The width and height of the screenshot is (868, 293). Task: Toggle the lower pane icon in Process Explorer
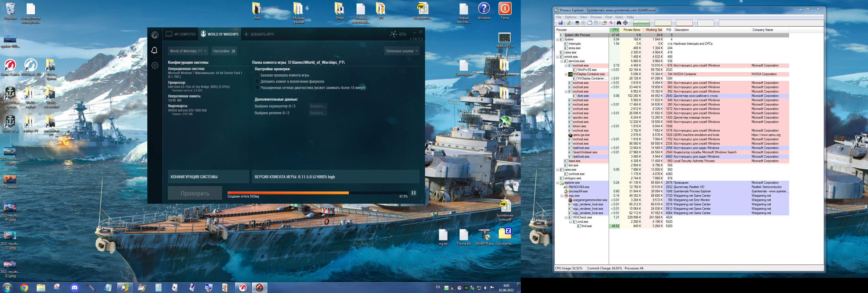pyautogui.click(x=590, y=23)
